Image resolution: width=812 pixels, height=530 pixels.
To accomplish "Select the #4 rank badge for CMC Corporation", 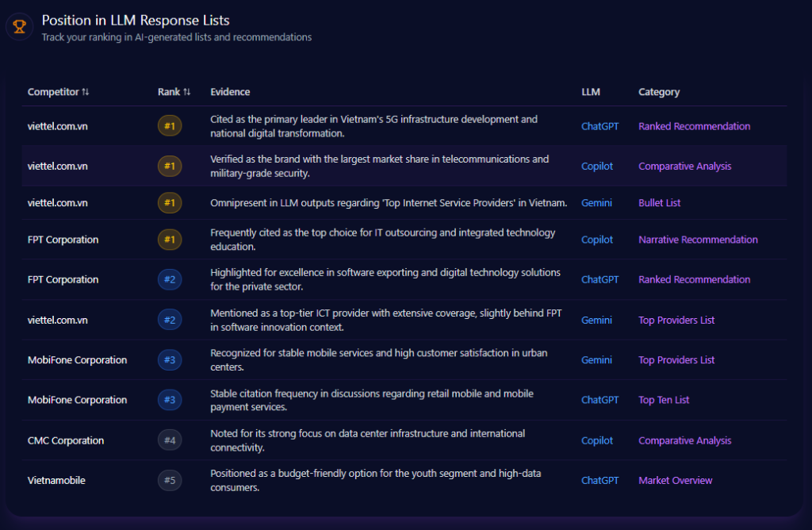I will [170, 440].
